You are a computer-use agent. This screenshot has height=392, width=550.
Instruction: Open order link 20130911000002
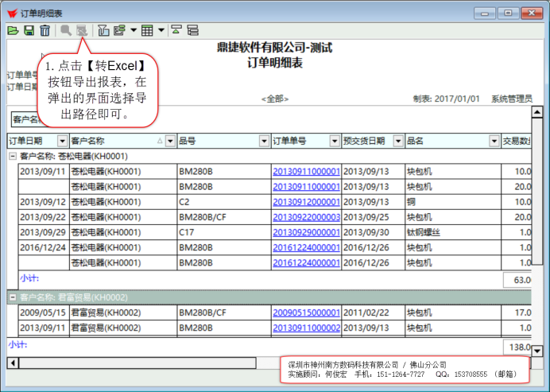point(306,328)
